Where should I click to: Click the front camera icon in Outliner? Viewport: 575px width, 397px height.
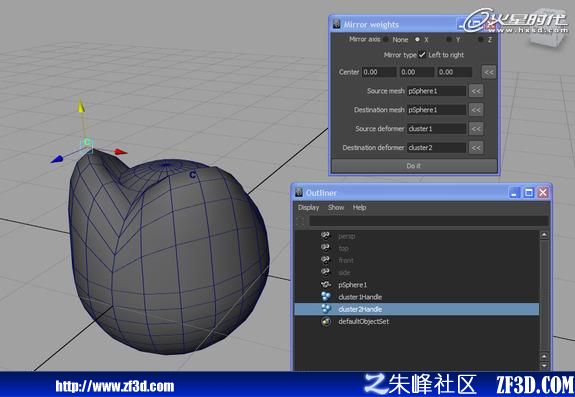(325, 260)
